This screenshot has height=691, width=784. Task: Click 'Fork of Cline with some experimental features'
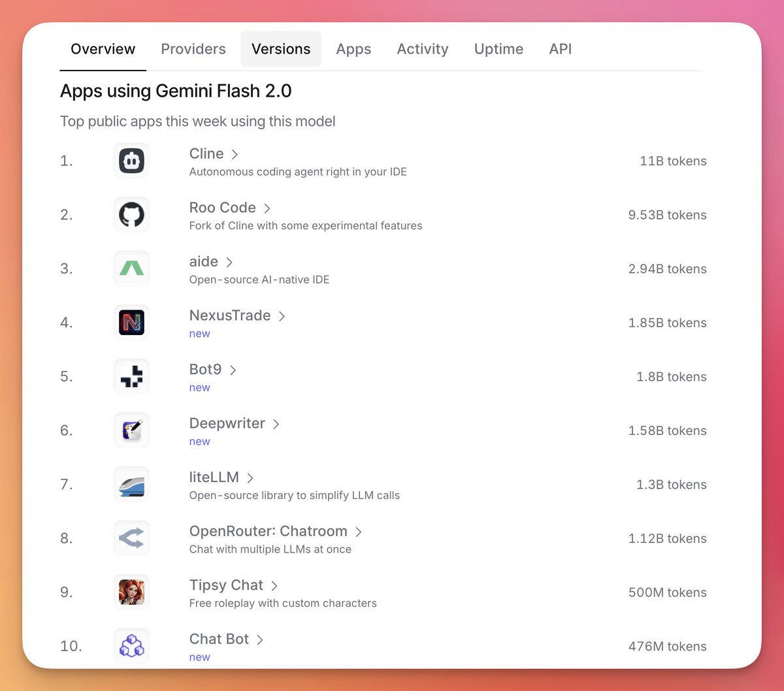306,226
